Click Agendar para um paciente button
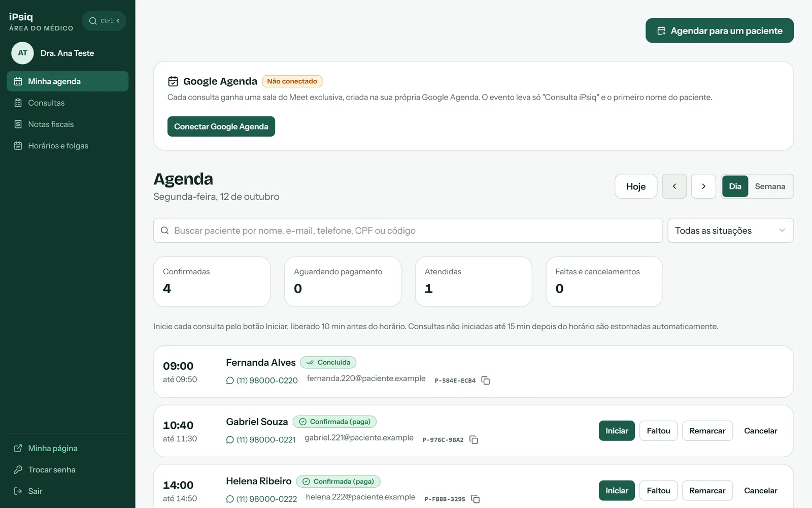The image size is (812, 508). [720, 30]
